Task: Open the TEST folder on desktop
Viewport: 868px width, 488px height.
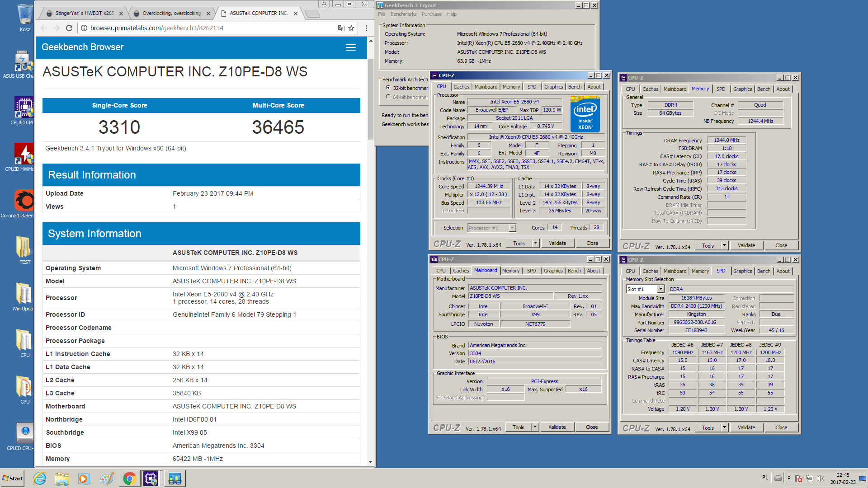Action: 24,250
